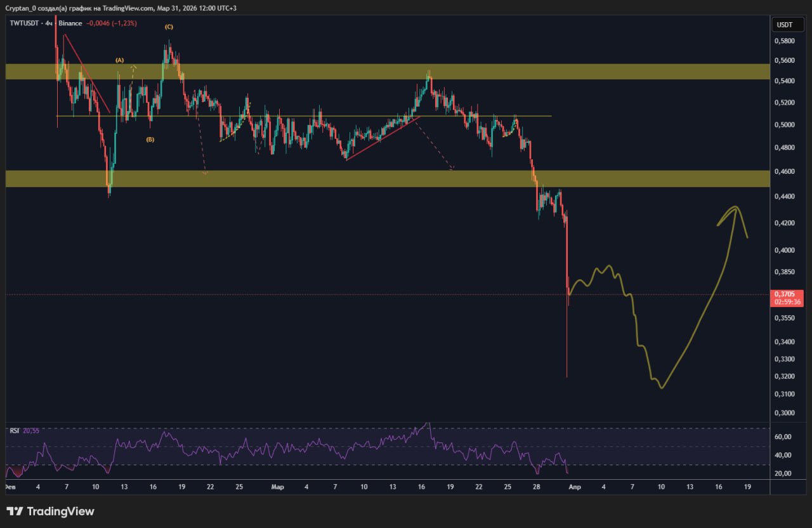Click the TWTUSDT symbol title
The width and height of the screenshot is (812, 528).
coord(23,23)
